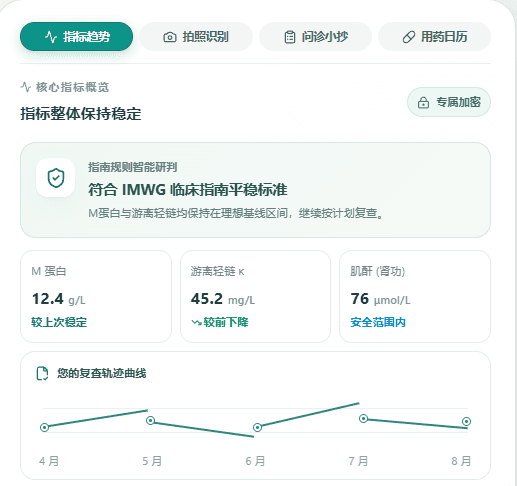Click the lock icon in 专属加密
Viewport: 517px width, 486px height.
[423, 102]
